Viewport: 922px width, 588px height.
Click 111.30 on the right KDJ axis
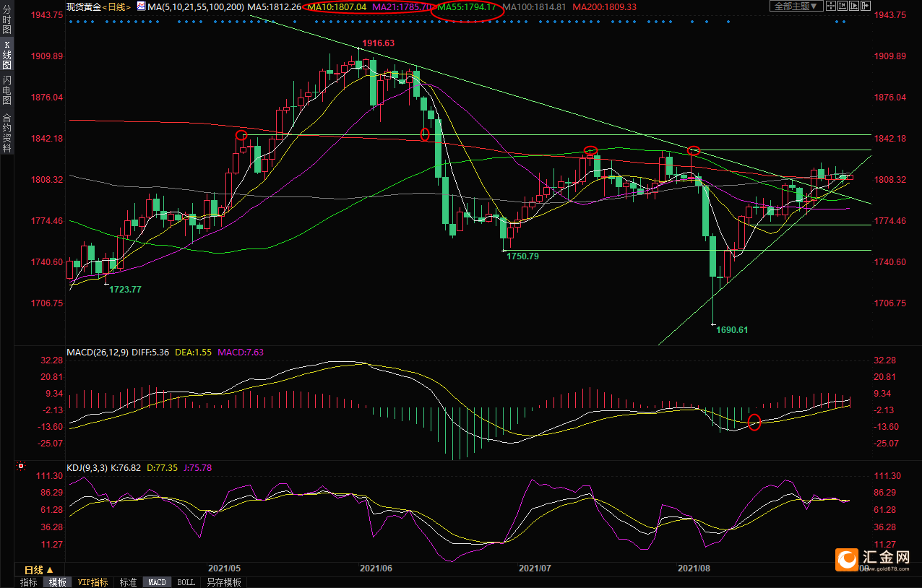887,475
